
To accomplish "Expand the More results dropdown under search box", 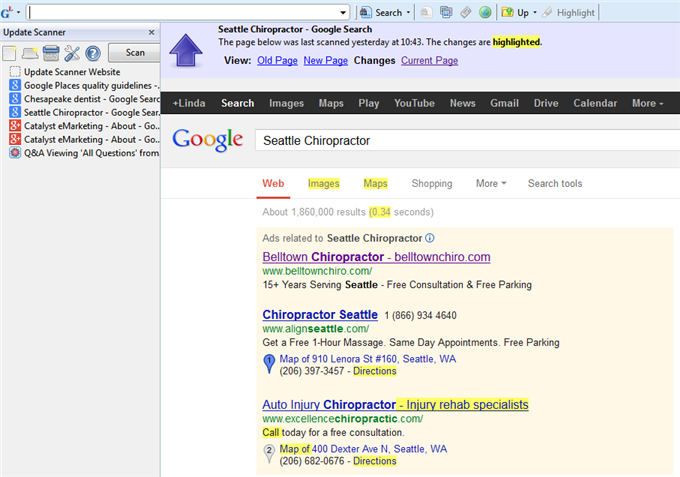I will click(491, 183).
